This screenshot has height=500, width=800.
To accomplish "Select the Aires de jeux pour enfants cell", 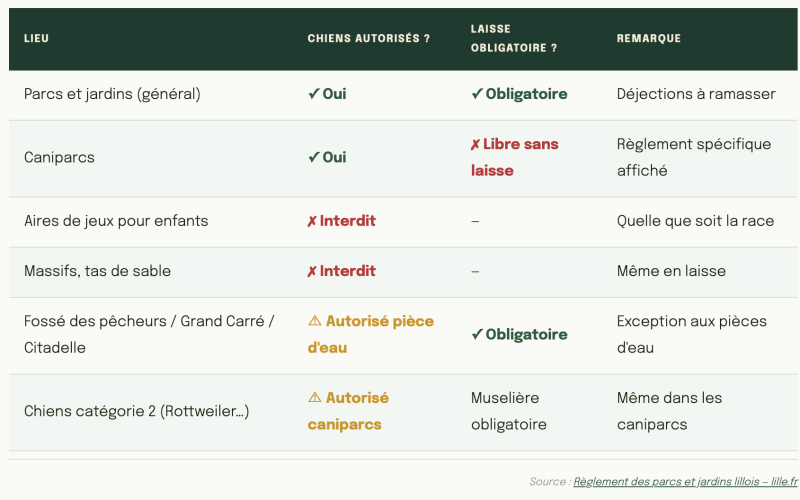I will point(116,221).
